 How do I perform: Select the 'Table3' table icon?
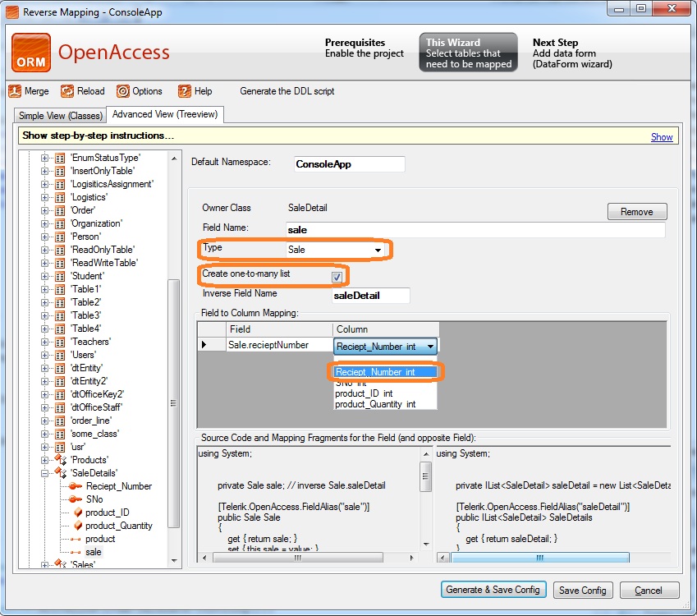coord(60,315)
